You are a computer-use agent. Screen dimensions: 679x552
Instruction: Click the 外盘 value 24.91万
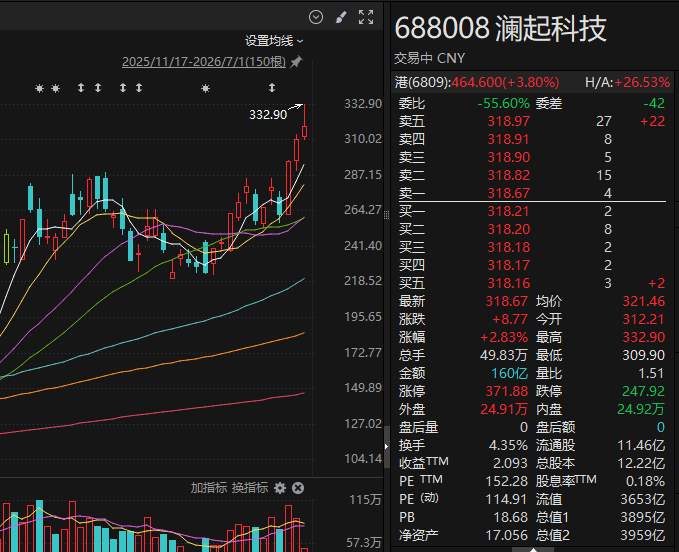point(504,409)
